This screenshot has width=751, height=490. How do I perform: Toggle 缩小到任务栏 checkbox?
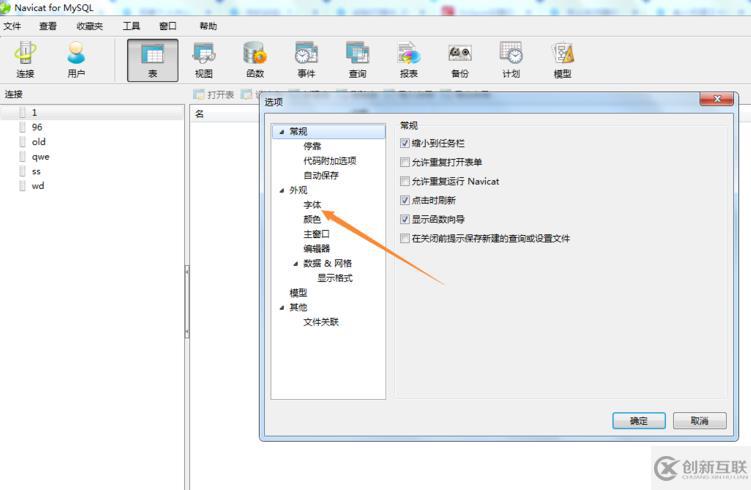click(405, 143)
